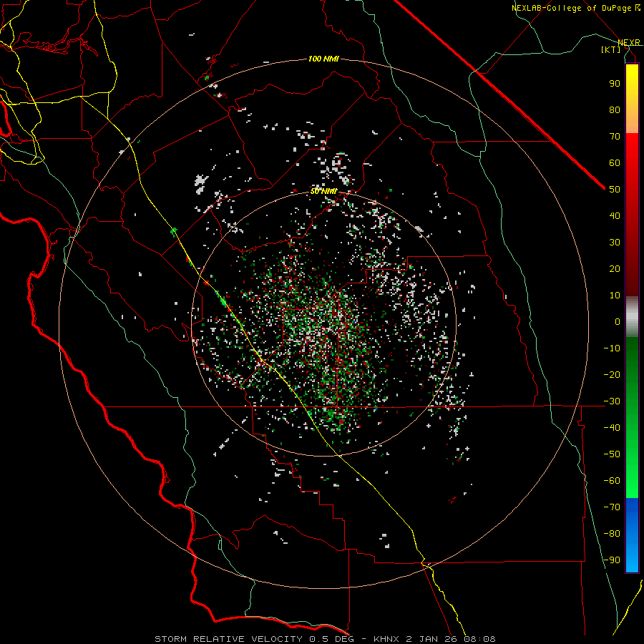Select the "NEXR" label above the scale
Image resolution: width=644 pixels, height=644 pixels.
coord(628,43)
